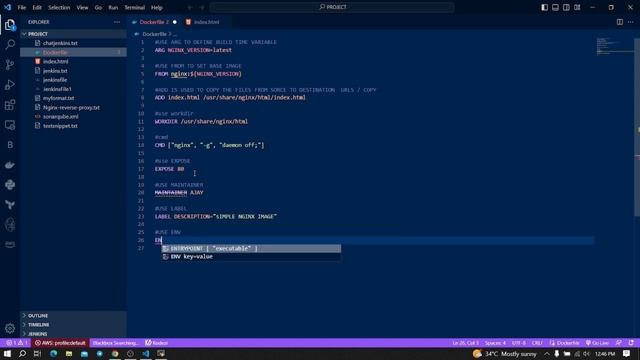Select Dockerfile in the explorer tree
The image size is (640, 360).
click(x=73, y=52)
